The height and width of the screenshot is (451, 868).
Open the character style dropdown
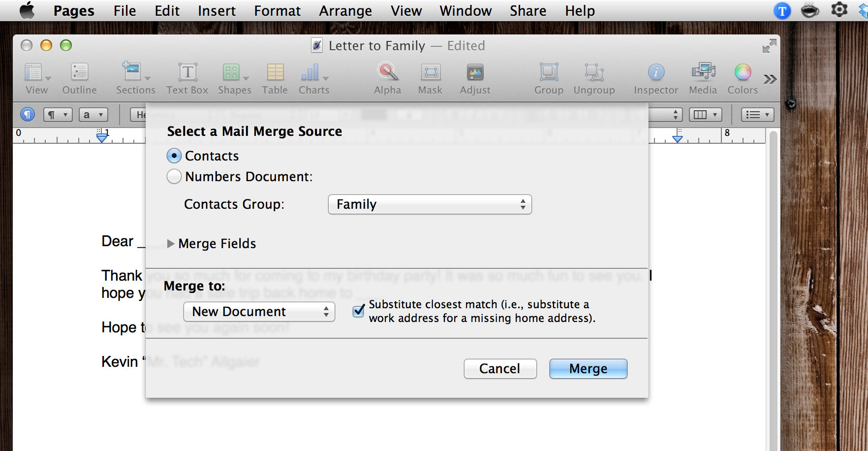(93, 115)
